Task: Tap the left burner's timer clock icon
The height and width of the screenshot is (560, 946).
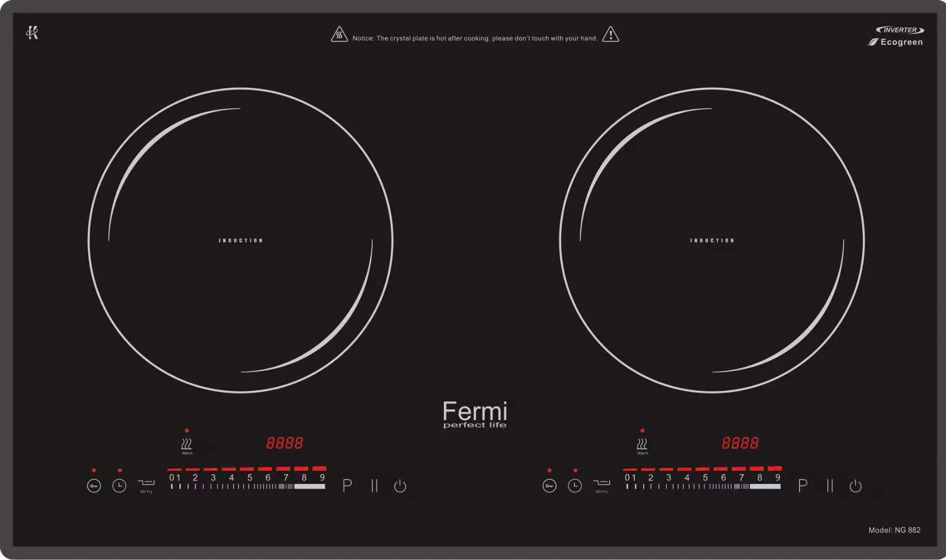Action: click(119, 486)
